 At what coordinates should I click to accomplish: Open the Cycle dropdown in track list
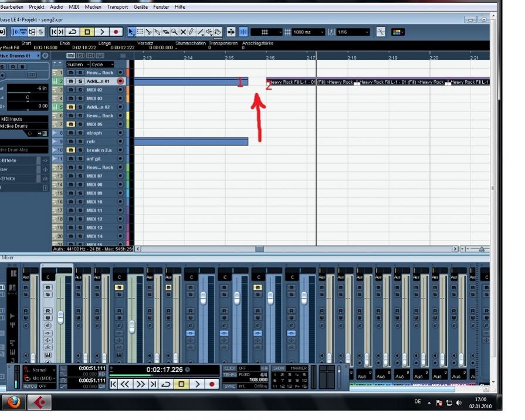[x=103, y=65]
